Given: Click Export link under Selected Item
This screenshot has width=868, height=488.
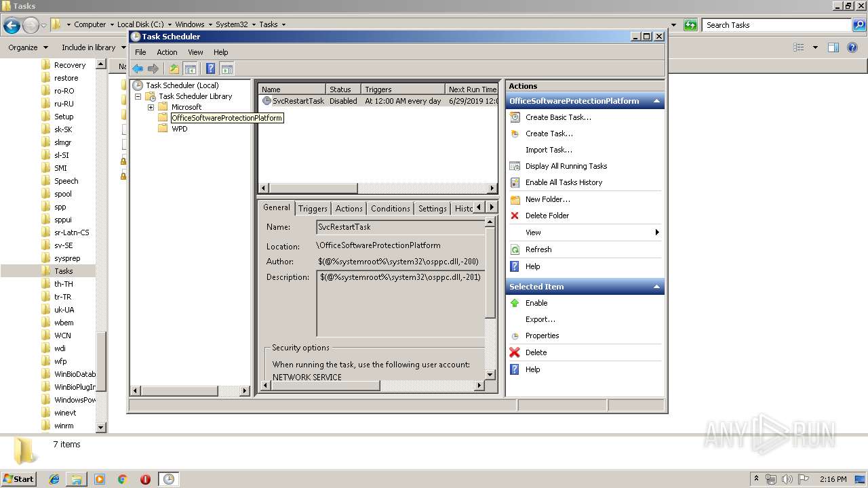Looking at the screenshot, I should click(x=540, y=319).
